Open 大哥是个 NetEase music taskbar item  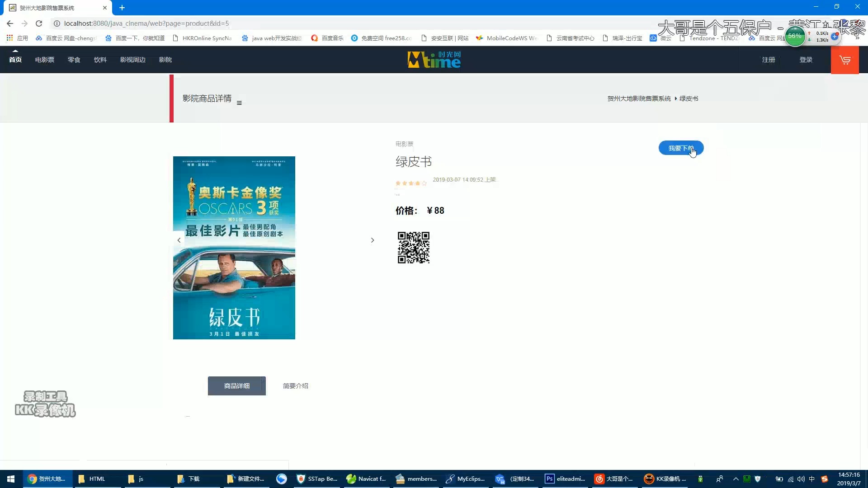click(615, 479)
